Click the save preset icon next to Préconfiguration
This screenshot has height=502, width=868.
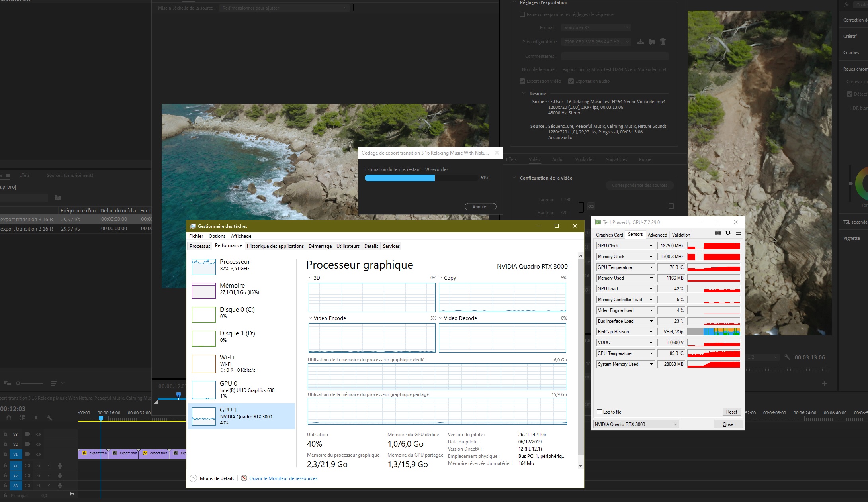pos(640,42)
